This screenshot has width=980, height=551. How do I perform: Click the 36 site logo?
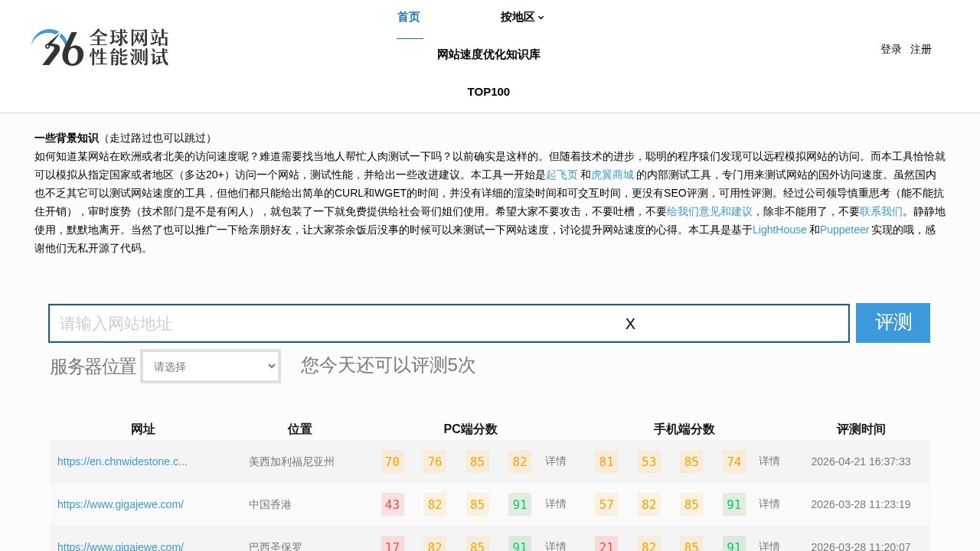click(x=100, y=47)
